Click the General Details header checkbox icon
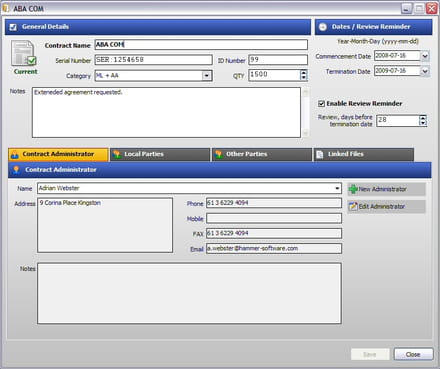The image size is (440, 369). [x=13, y=27]
